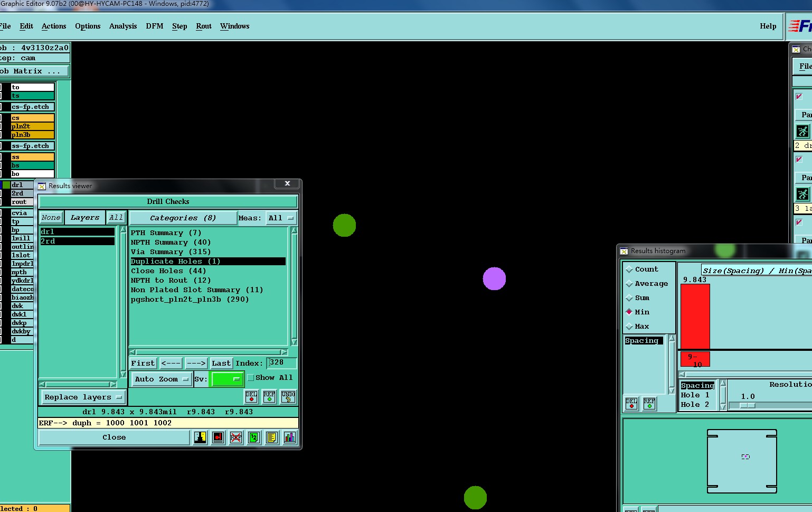Select 2rd in the Layers list

coord(78,241)
